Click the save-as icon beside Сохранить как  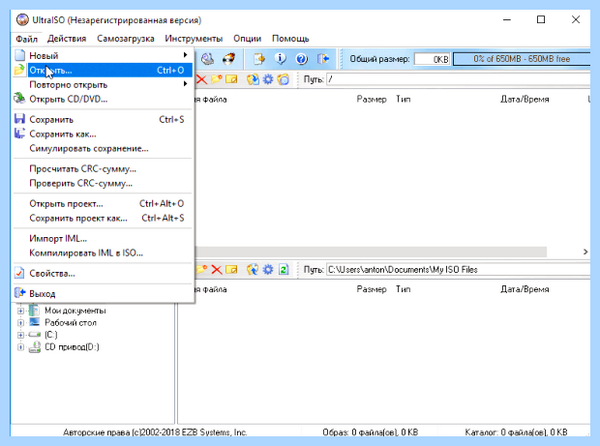[x=19, y=133]
